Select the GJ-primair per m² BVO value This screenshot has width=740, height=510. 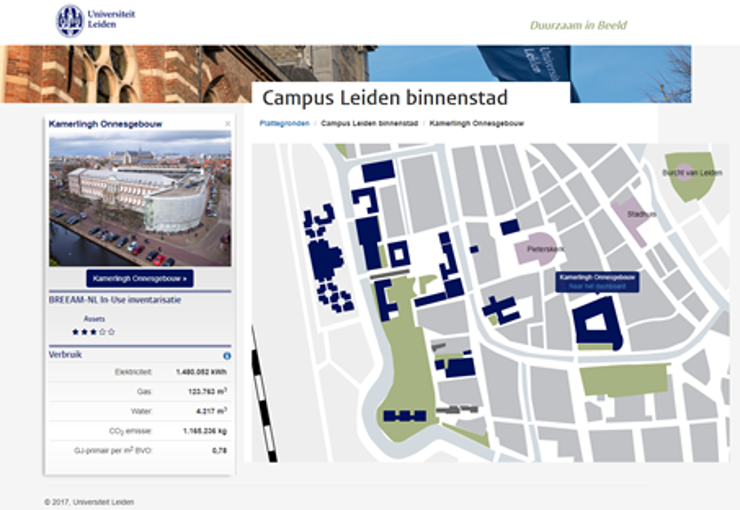coord(219,451)
